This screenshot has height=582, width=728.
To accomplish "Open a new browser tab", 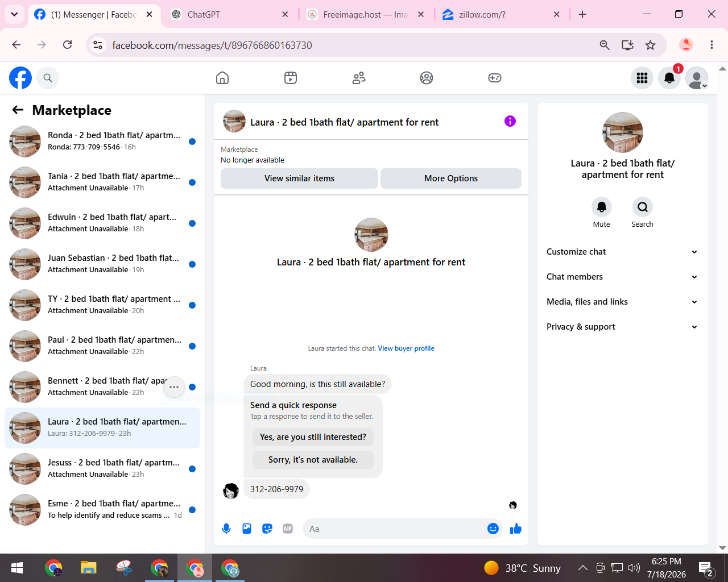I will (582, 14).
